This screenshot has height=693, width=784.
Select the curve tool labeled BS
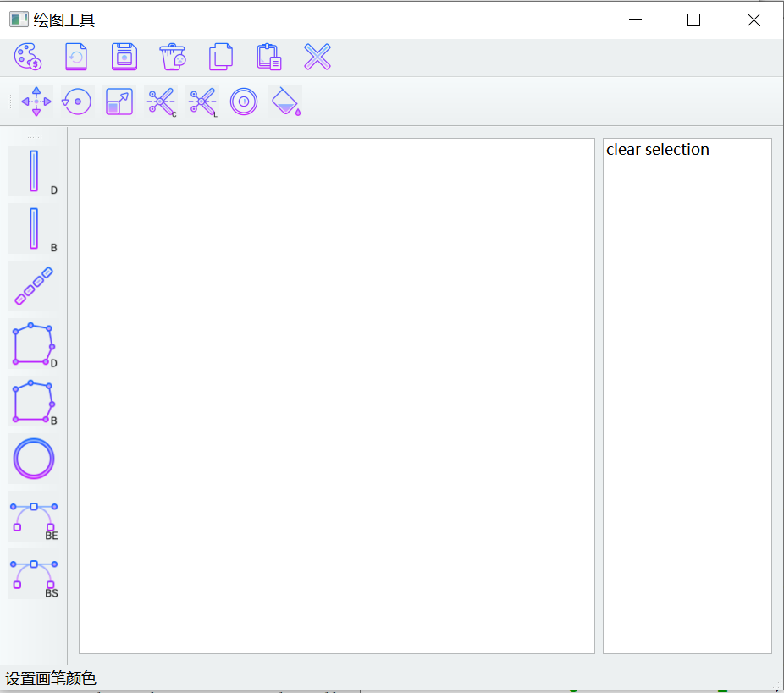pyautogui.click(x=34, y=574)
